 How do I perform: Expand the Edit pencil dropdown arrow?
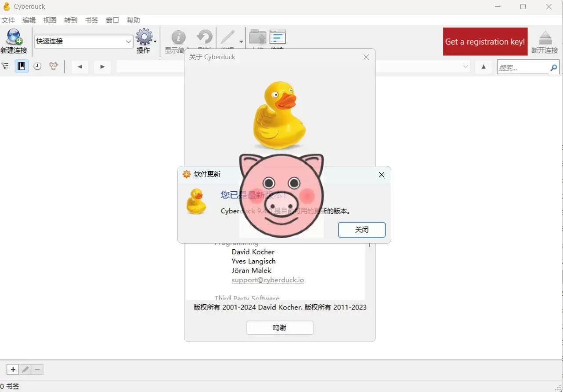pyautogui.click(x=241, y=42)
